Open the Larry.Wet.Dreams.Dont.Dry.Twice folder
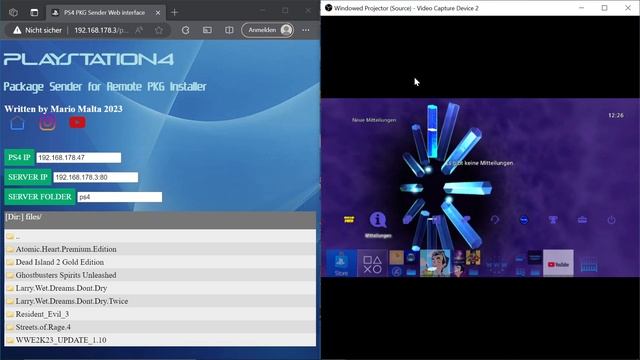The height and width of the screenshot is (360, 640). coord(160,301)
